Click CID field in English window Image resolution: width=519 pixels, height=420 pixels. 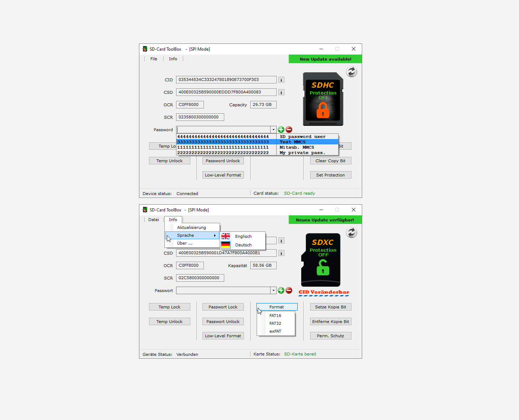(x=226, y=80)
